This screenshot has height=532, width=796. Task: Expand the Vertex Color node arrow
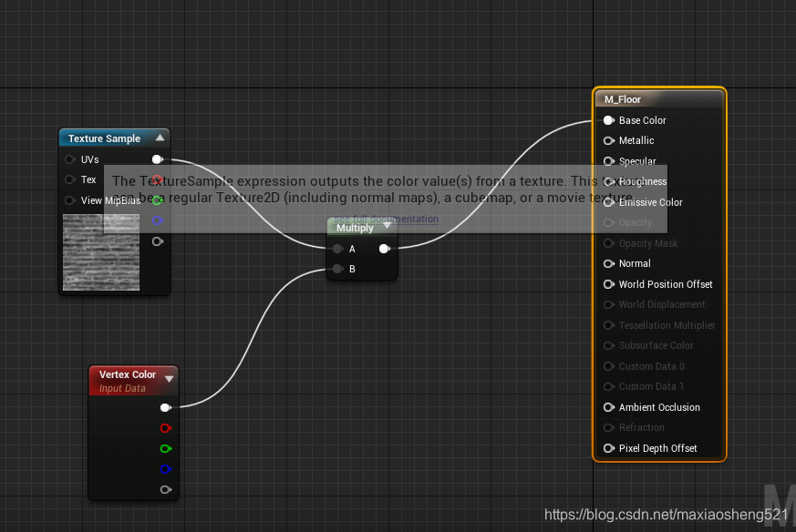(169, 379)
